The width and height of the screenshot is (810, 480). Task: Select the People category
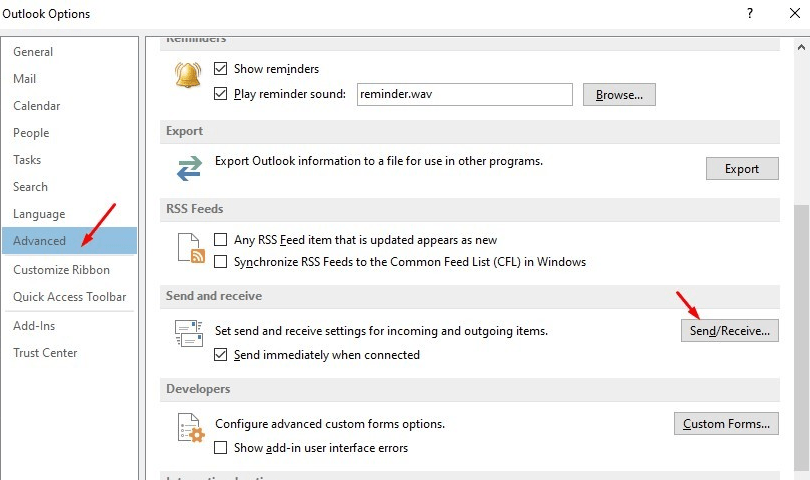pyautogui.click(x=69, y=133)
